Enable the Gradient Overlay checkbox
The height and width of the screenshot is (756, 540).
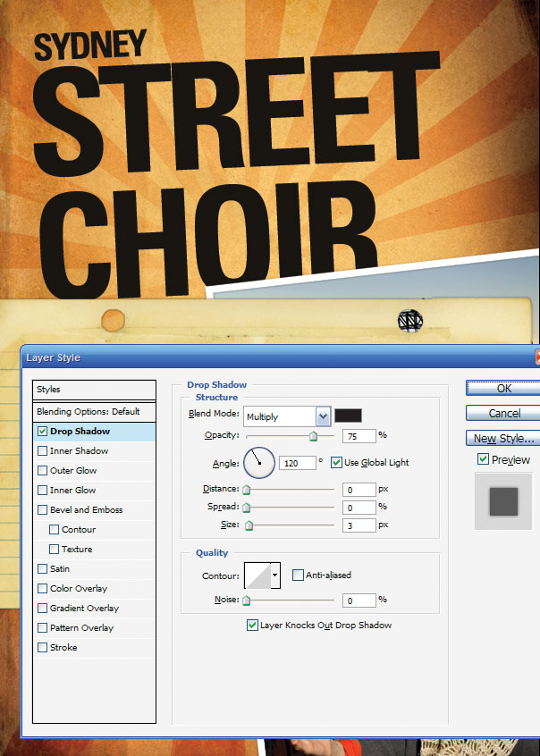[42, 609]
